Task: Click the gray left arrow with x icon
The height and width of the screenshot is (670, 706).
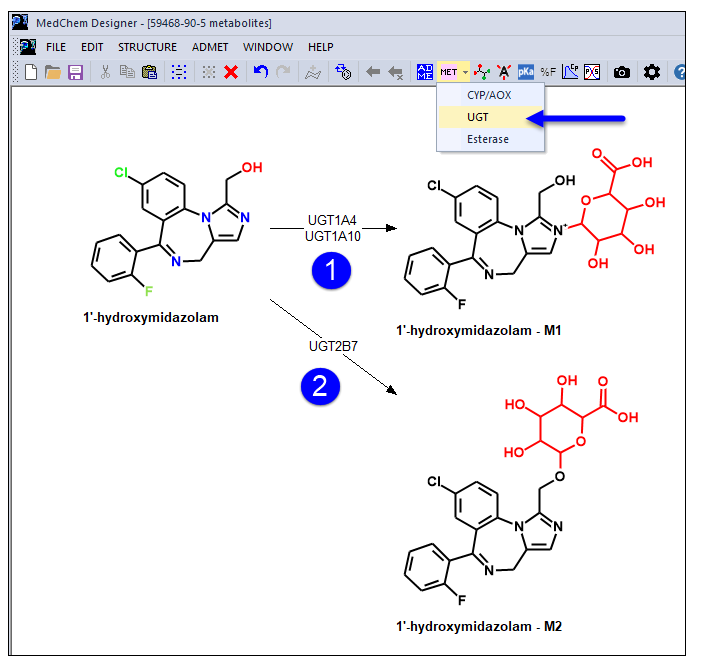Action: click(x=395, y=72)
